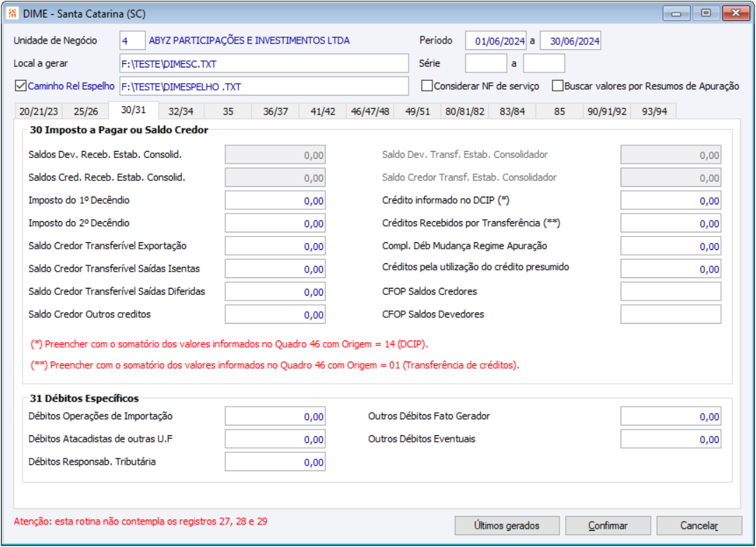Click Saldo Credor Transf. Estab. Consolidador field
This screenshot has height=547, width=756.
670,178
